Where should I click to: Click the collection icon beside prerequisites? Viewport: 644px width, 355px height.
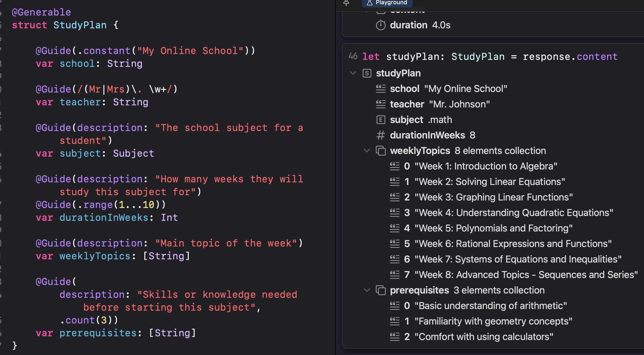click(381, 290)
